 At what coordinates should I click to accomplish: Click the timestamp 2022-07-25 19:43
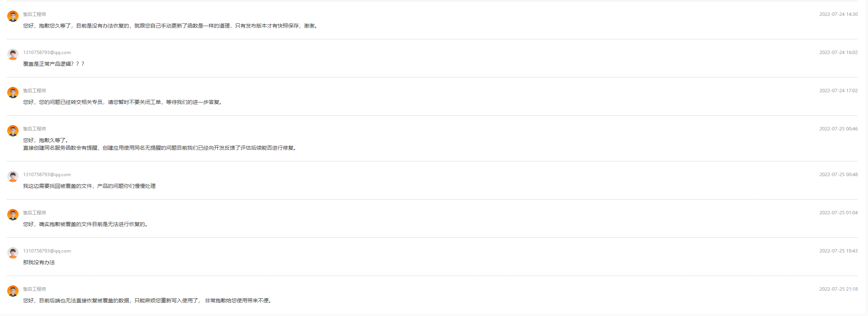pyautogui.click(x=838, y=251)
